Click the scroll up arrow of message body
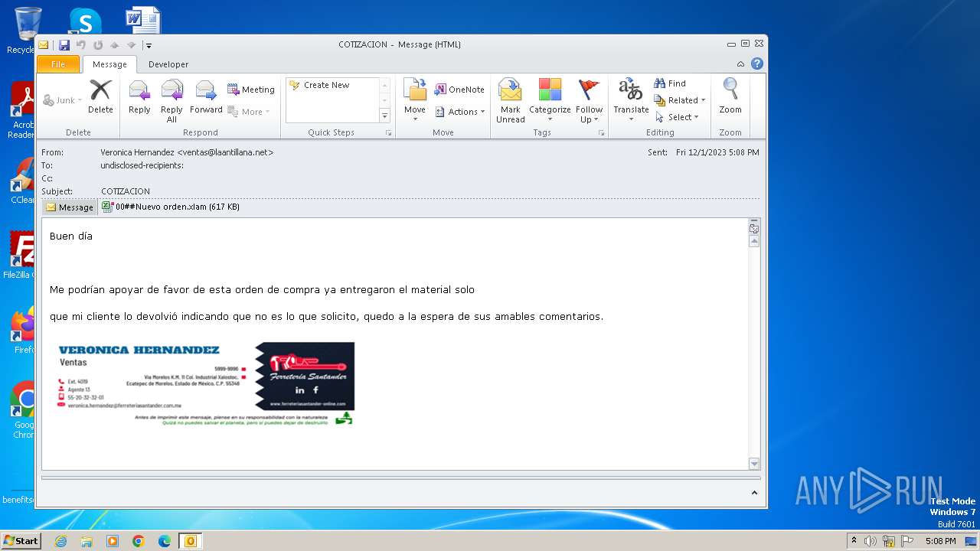Viewport: 980px width, 551px height. point(754,241)
